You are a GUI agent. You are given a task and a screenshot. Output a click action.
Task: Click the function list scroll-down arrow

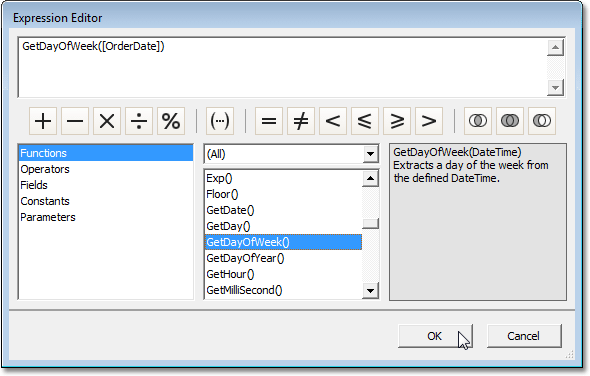370,291
